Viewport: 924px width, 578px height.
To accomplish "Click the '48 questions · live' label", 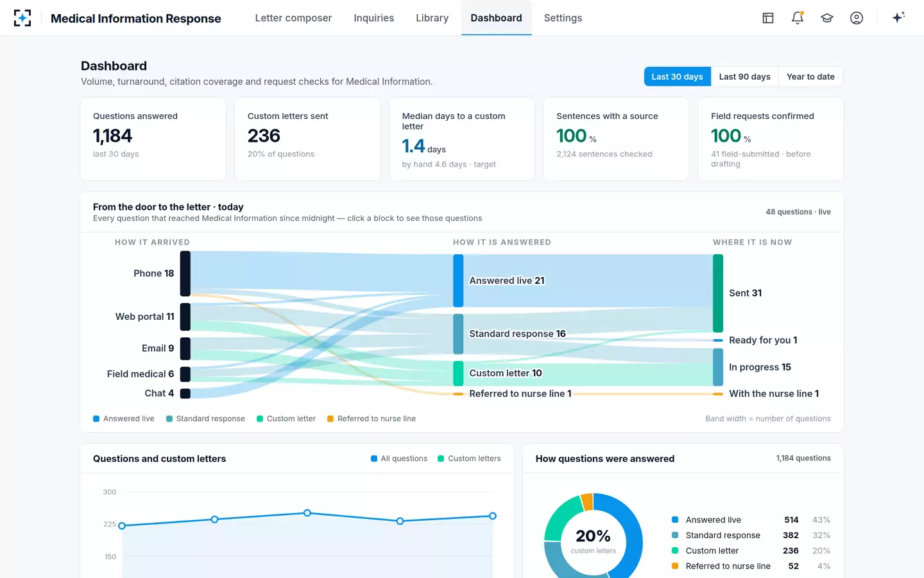I will click(x=798, y=212).
